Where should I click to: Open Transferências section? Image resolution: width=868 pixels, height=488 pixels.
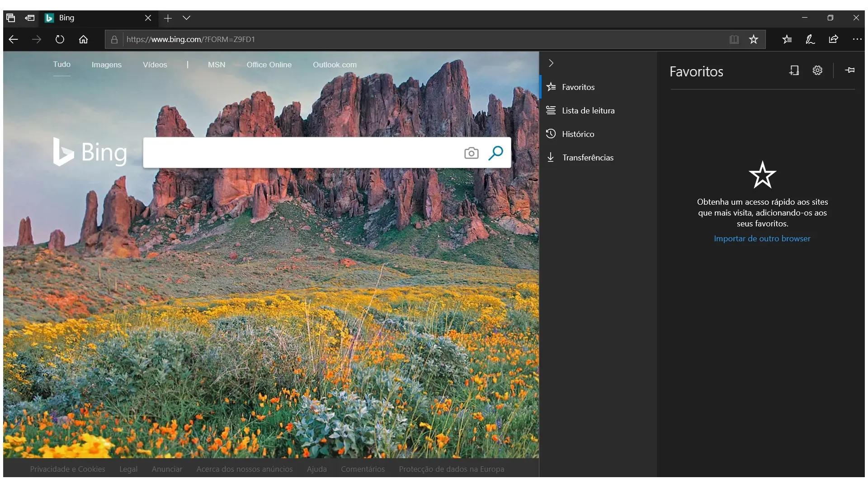(598, 157)
